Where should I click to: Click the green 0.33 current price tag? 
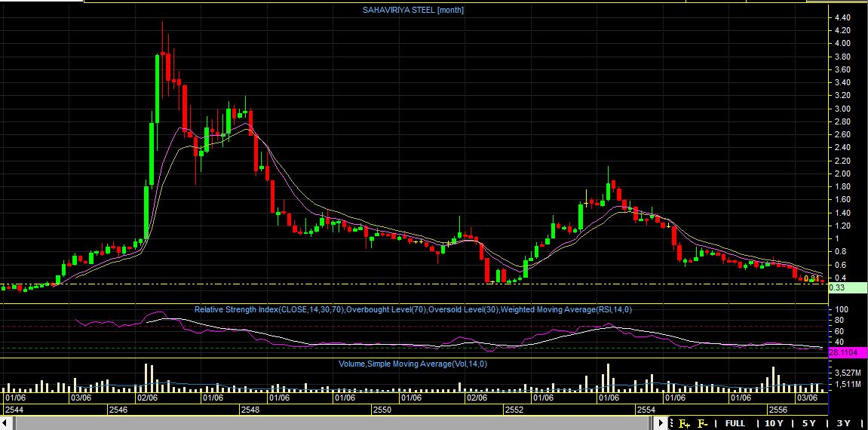coord(848,287)
